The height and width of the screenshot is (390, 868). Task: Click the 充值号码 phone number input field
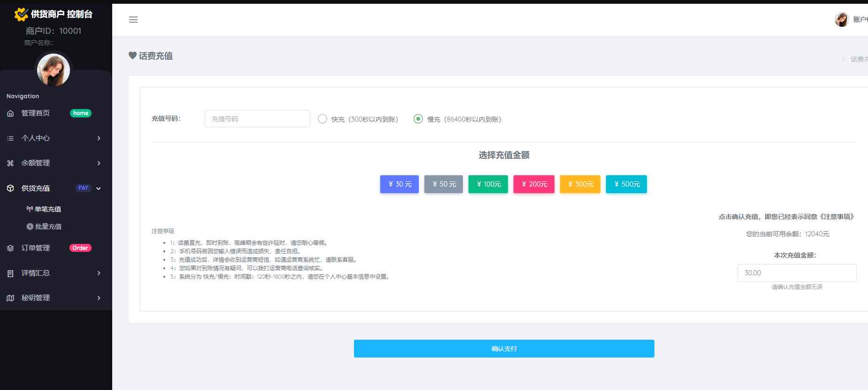pyautogui.click(x=257, y=119)
